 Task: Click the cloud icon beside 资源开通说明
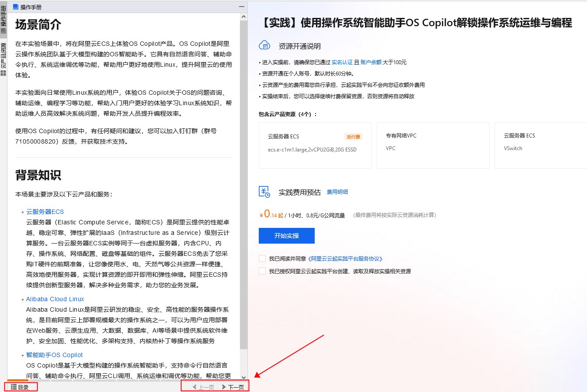264,45
